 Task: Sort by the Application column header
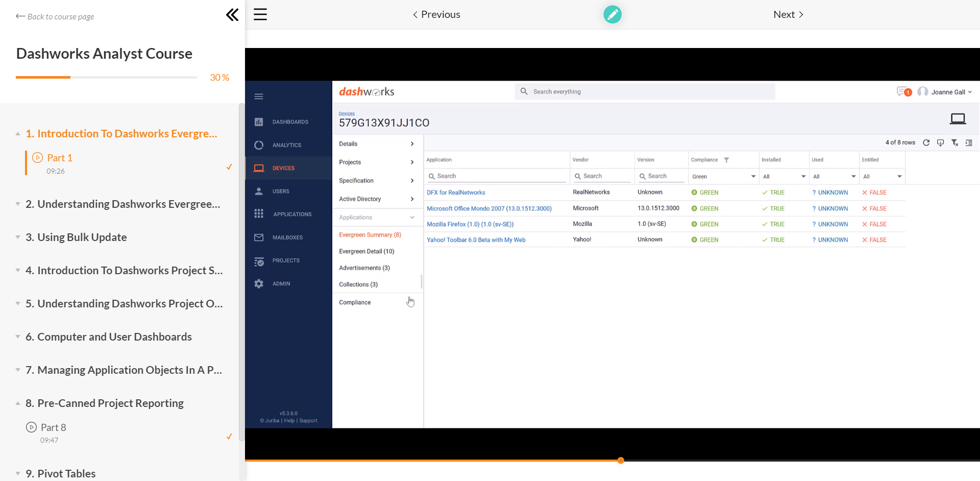[439, 160]
